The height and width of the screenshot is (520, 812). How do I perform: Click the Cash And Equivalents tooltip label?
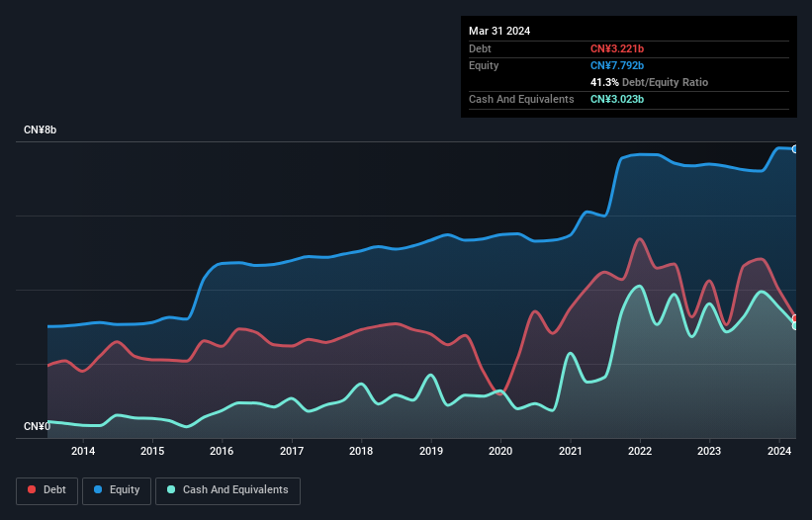(521, 99)
